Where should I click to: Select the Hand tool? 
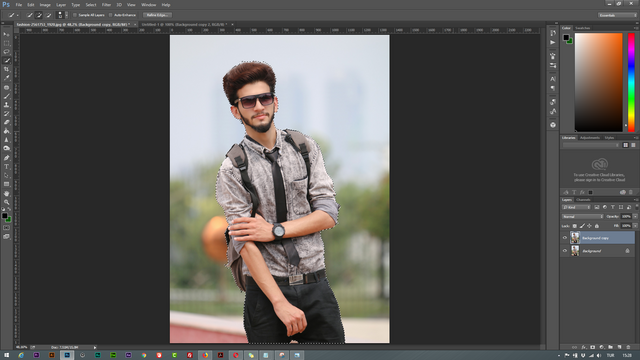click(x=7, y=193)
